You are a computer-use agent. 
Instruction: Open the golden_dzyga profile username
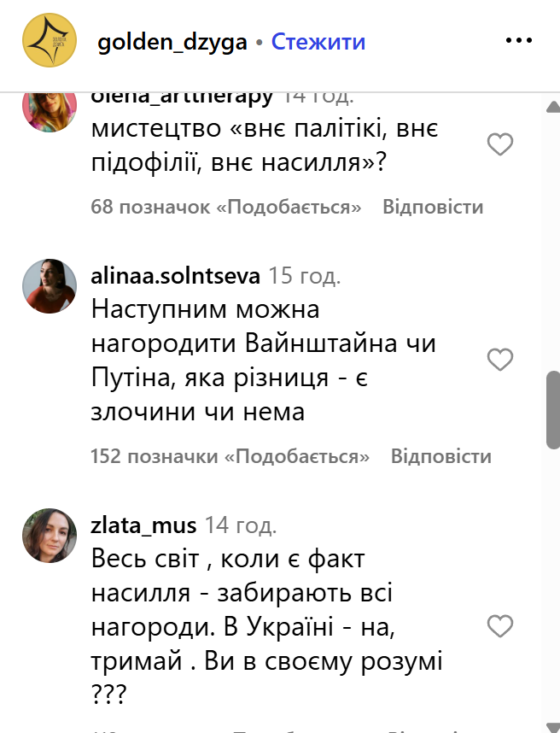click(x=172, y=43)
